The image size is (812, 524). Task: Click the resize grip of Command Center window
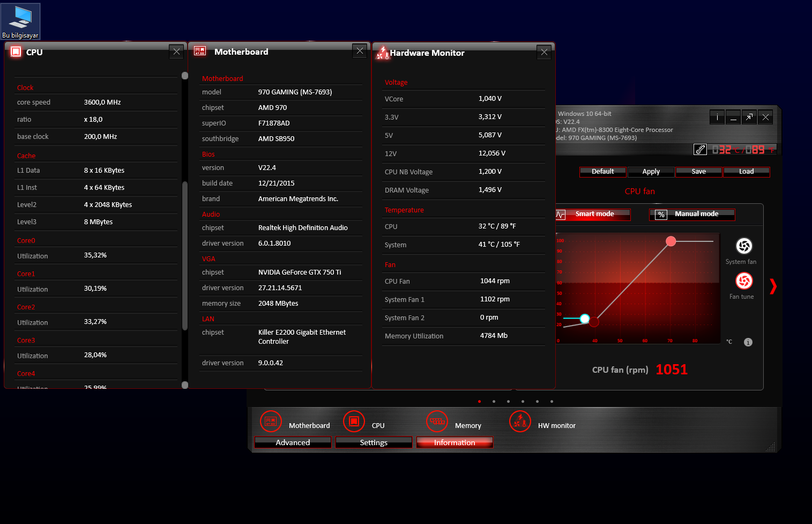(x=771, y=447)
